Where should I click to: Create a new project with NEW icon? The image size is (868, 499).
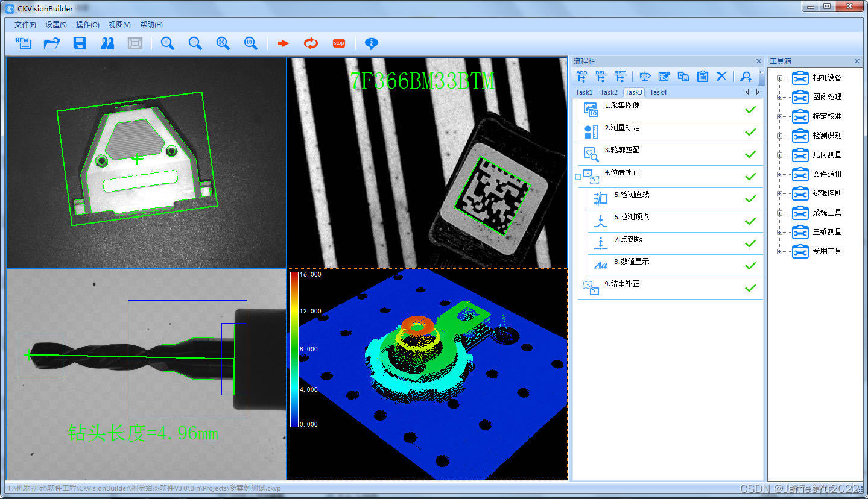(x=23, y=43)
